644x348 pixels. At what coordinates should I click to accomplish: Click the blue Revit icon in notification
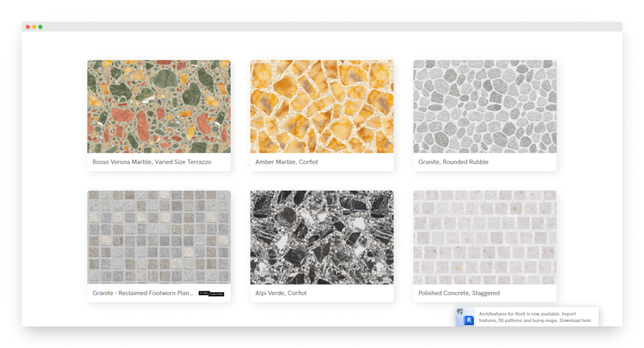coord(469,320)
